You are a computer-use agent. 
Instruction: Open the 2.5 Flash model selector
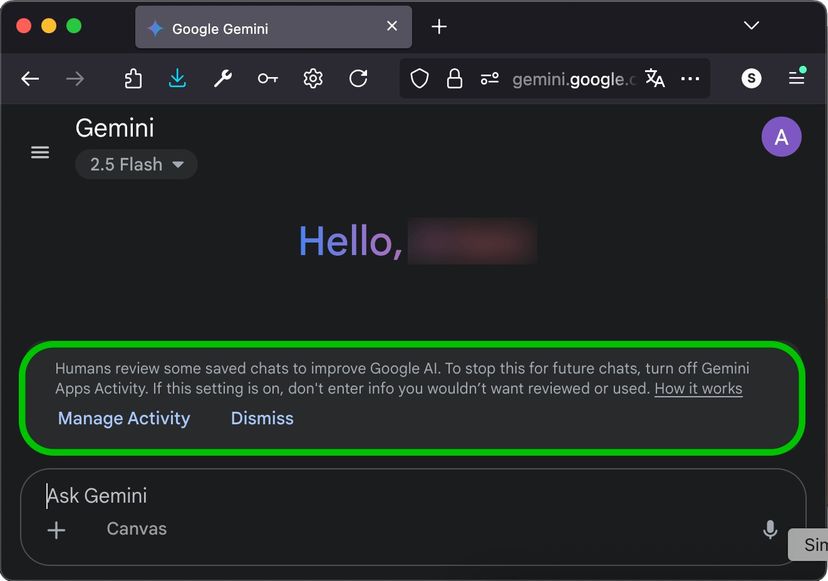pos(135,164)
